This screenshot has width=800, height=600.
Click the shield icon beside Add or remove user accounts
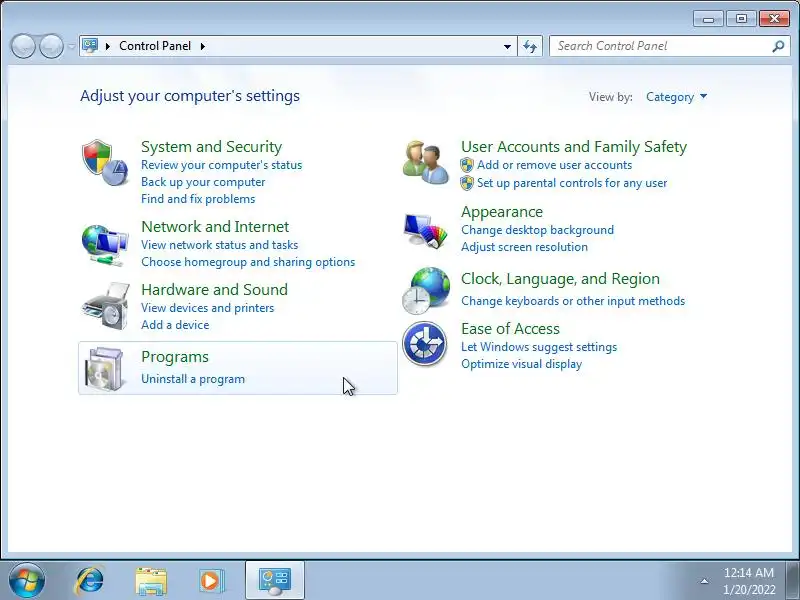click(467, 165)
